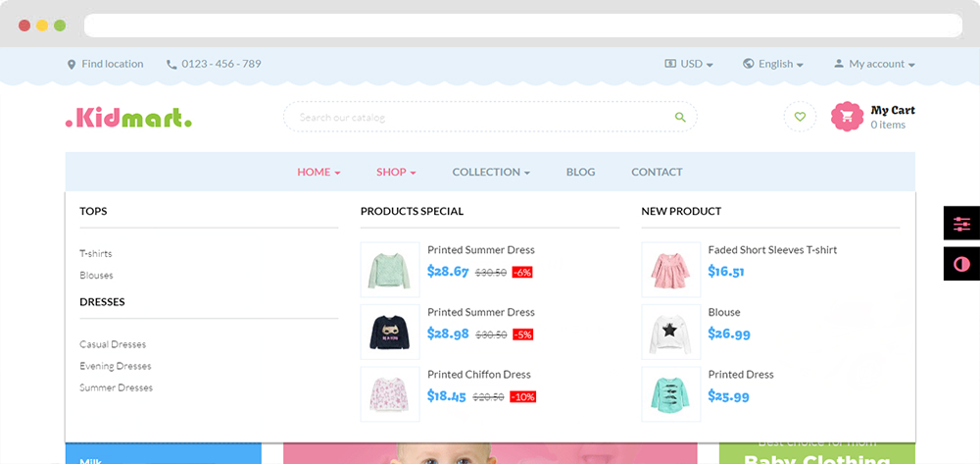Open the Blouse product title
Screen dimensions: 980x464
pyautogui.click(x=724, y=312)
